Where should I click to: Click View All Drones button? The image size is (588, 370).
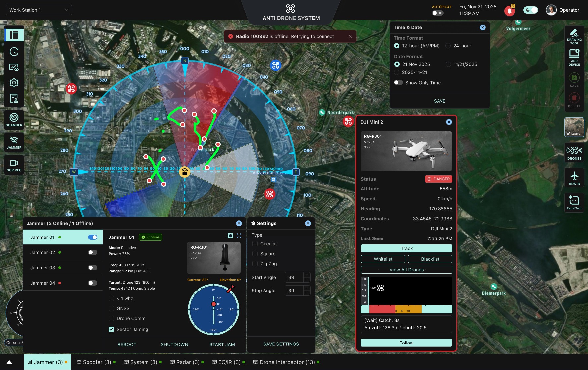pos(406,270)
